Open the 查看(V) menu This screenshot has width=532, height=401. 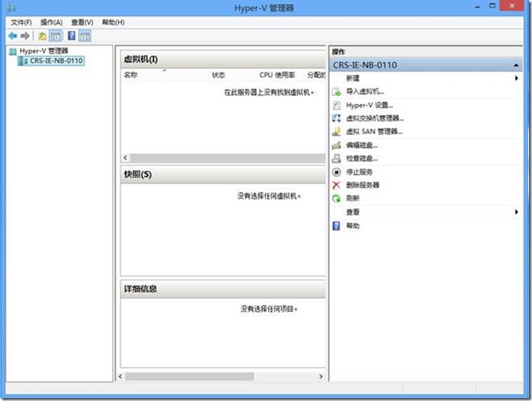(x=83, y=22)
